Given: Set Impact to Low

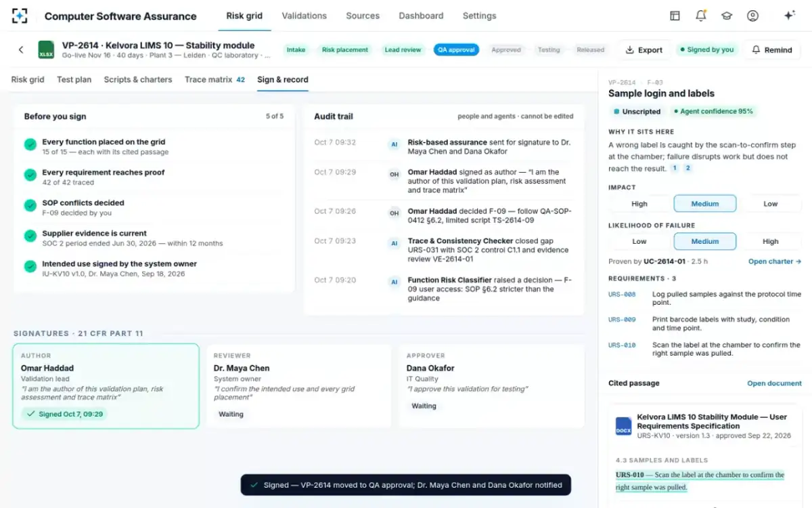Looking at the screenshot, I should [x=770, y=203].
